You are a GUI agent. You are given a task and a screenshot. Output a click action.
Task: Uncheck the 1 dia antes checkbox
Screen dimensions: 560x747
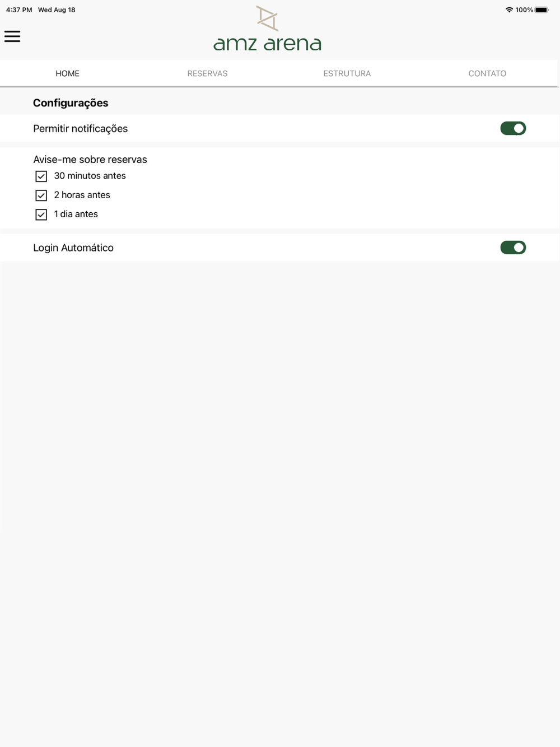click(x=41, y=214)
